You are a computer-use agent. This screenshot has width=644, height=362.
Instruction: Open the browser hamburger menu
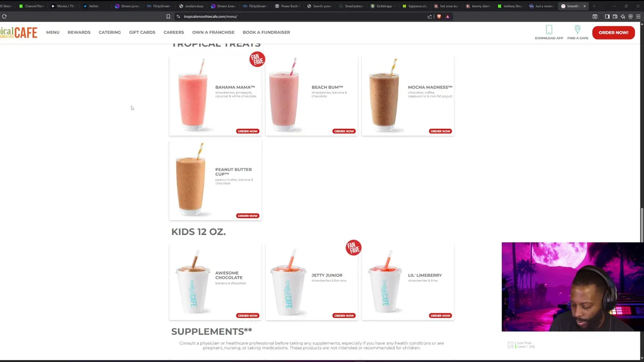click(x=638, y=17)
